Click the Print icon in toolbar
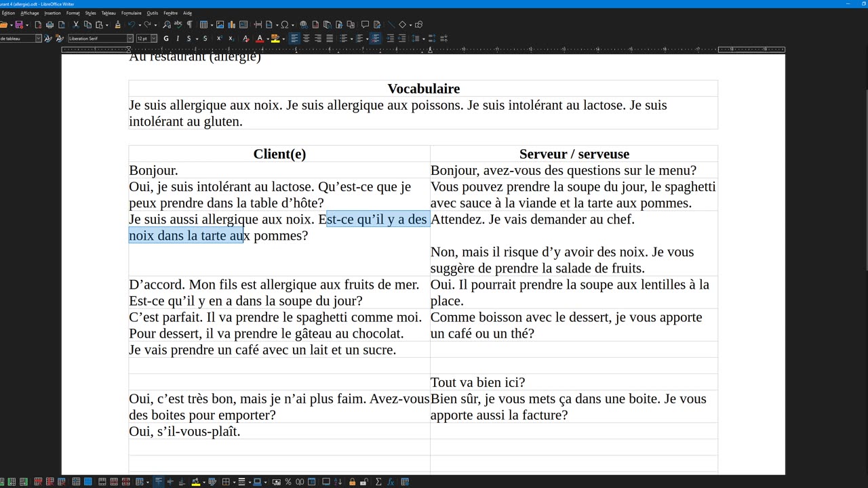The width and height of the screenshot is (868, 488). pyautogui.click(x=50, y=25)
